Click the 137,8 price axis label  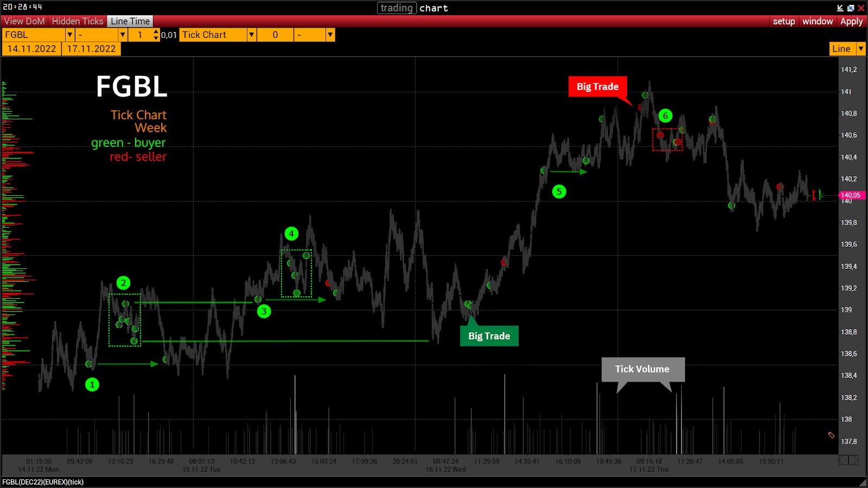[849, 441]
